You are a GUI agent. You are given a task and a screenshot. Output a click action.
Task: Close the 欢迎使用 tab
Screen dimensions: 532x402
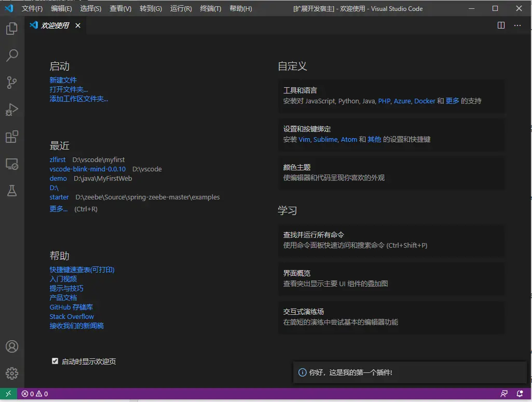pyautogui.click(x=78, y=25)
